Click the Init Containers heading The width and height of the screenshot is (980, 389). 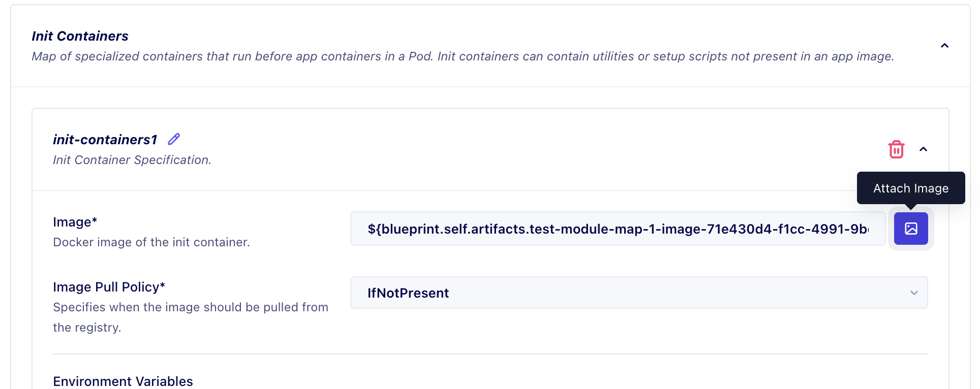(80, 36)
